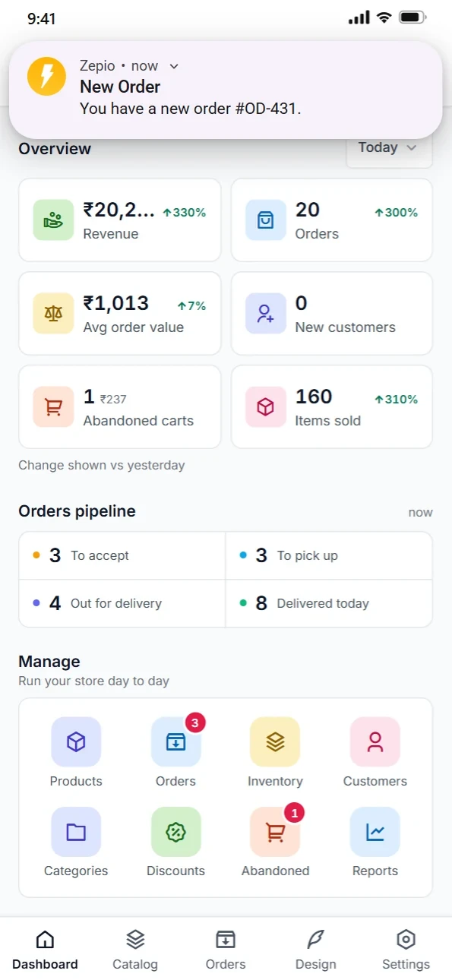The height and width of the screenshot is (980, 452).
Task: Open the Delivered today row
Action: point(329,603)
